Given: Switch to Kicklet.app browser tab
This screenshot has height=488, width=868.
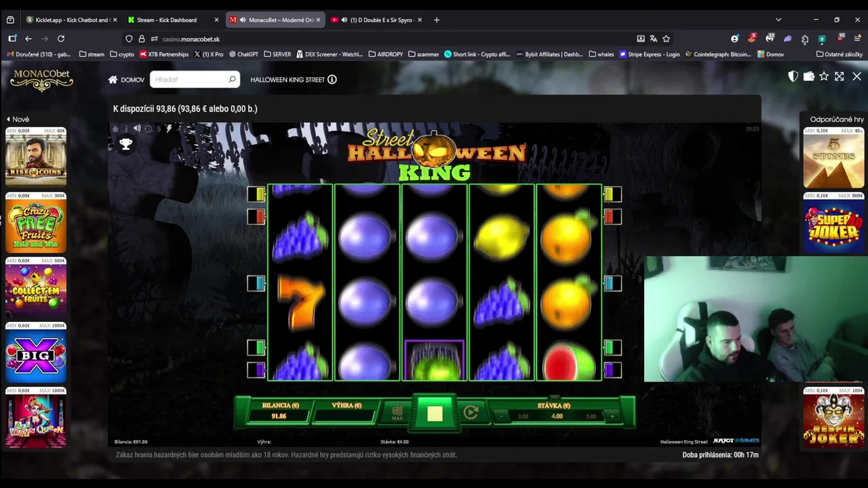Looking at the screenshot, I should click(x=71, y=20).
